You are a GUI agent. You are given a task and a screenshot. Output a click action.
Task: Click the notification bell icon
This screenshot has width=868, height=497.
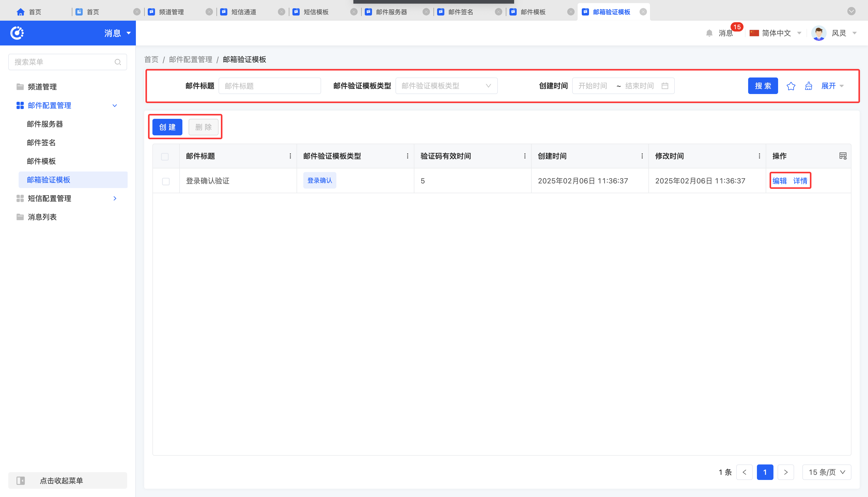(709, 33)
